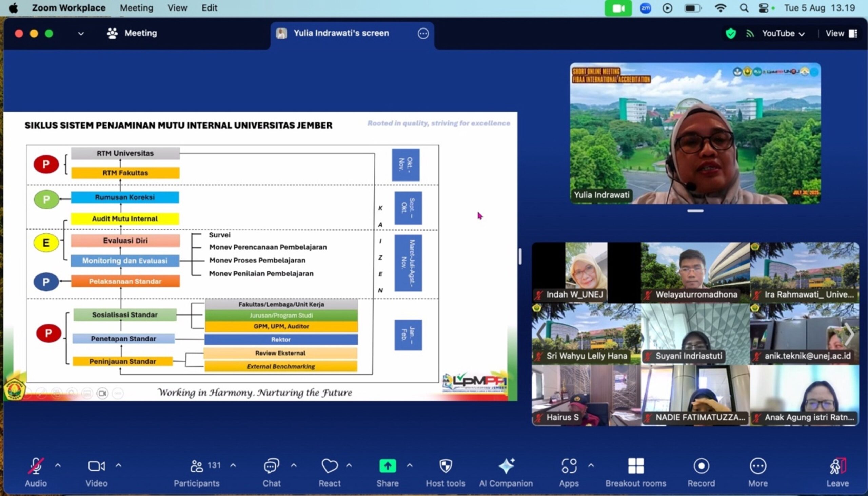Expand audio options arrow beside Audio
868x496 pixels.
58,465
